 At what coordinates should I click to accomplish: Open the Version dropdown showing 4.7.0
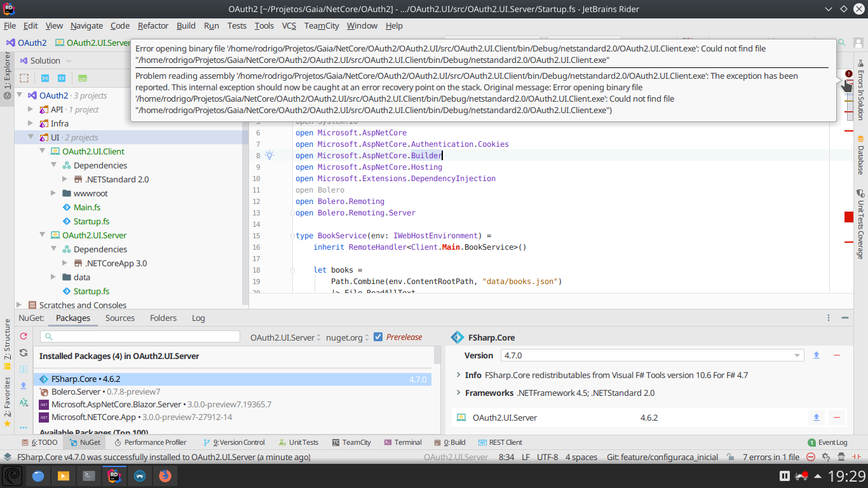pyautogui.click(x=653, y=355)
